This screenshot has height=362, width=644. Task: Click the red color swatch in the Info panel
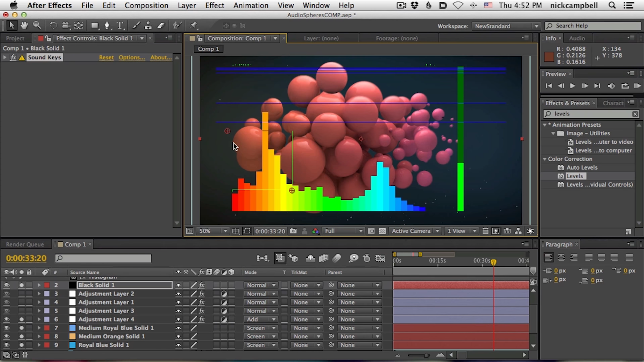coord(549,56)
